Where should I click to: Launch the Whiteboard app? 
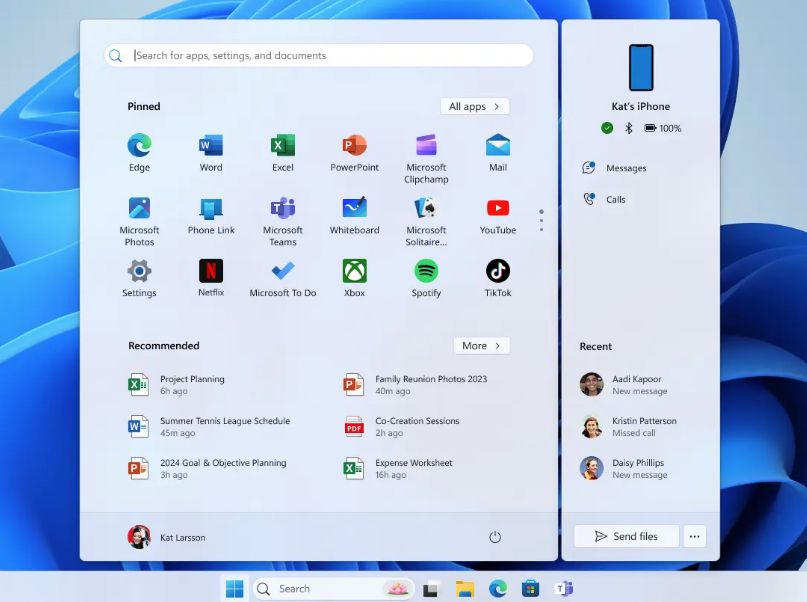[354, 216]
